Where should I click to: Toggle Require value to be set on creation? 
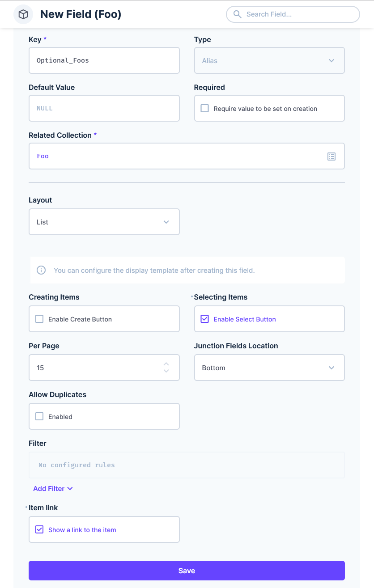coord(205,108)
